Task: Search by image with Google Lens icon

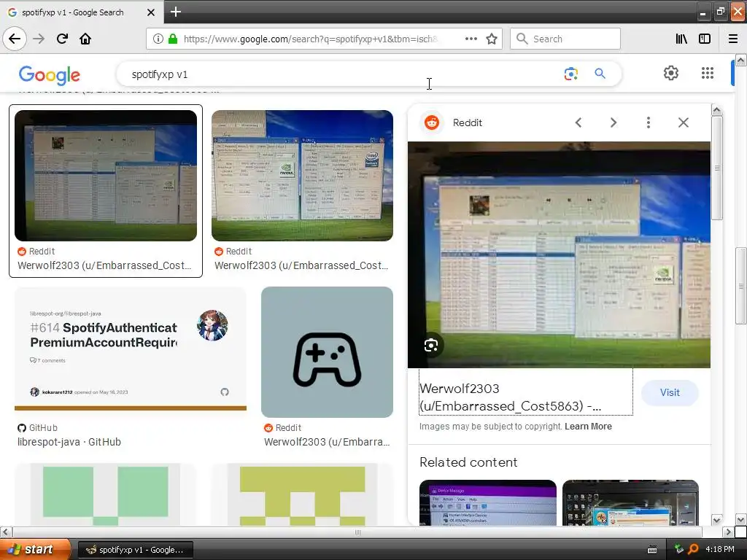Action: (570, 74)
